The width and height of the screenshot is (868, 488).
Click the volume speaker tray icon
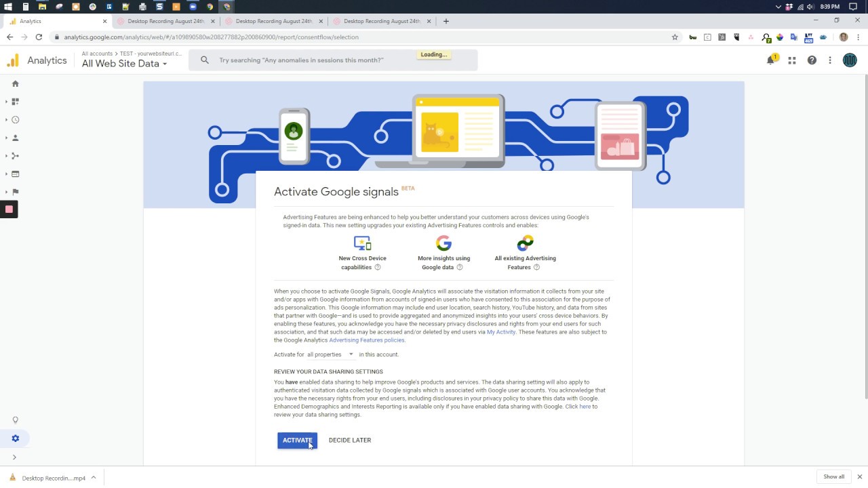(810, 6)
